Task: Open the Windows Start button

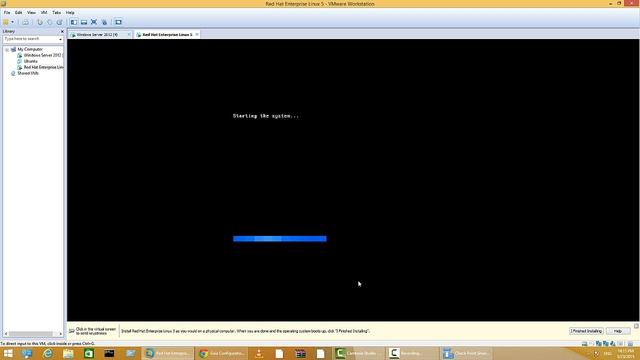Action: (8, 353)
